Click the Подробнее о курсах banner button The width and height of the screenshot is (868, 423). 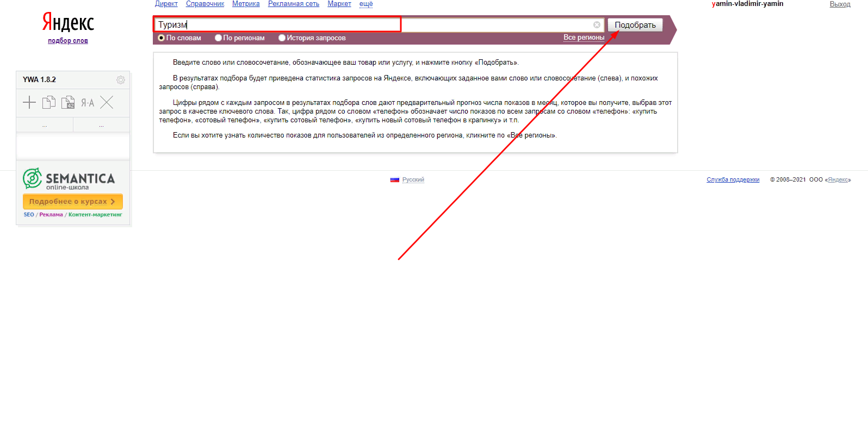73,201
